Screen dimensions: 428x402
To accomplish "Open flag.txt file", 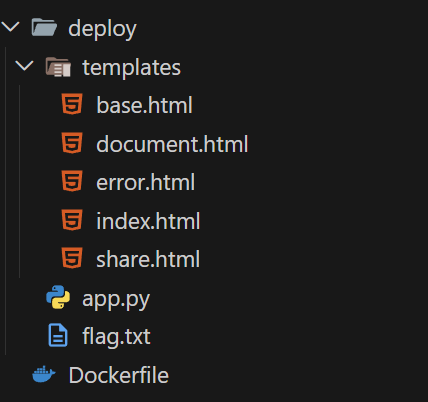I will tap(116, 336).
